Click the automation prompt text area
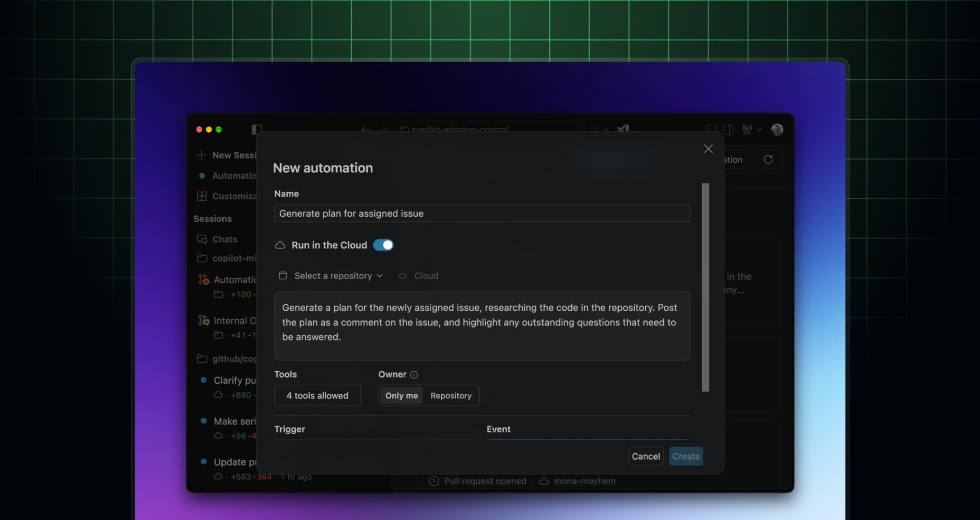 [x=482, y=325]
